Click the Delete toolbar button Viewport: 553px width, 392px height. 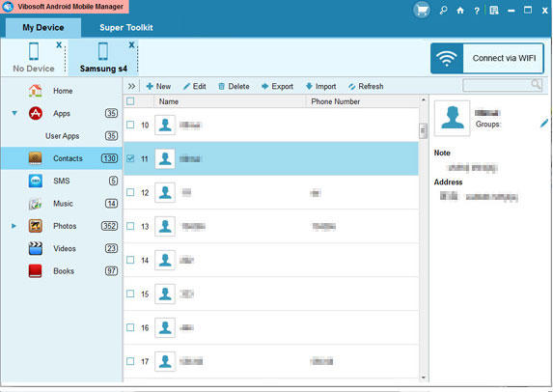pyautogui.click(x=234, y=87)
